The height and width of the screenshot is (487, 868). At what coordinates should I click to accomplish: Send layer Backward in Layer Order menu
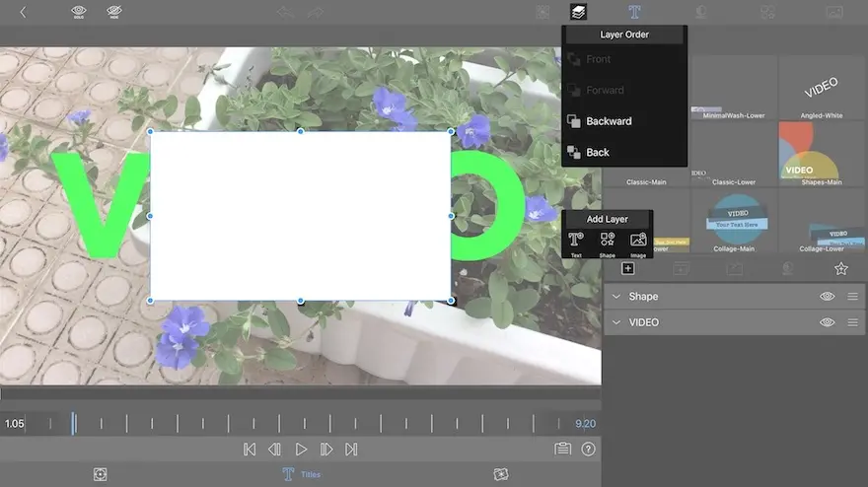point(609,121)
